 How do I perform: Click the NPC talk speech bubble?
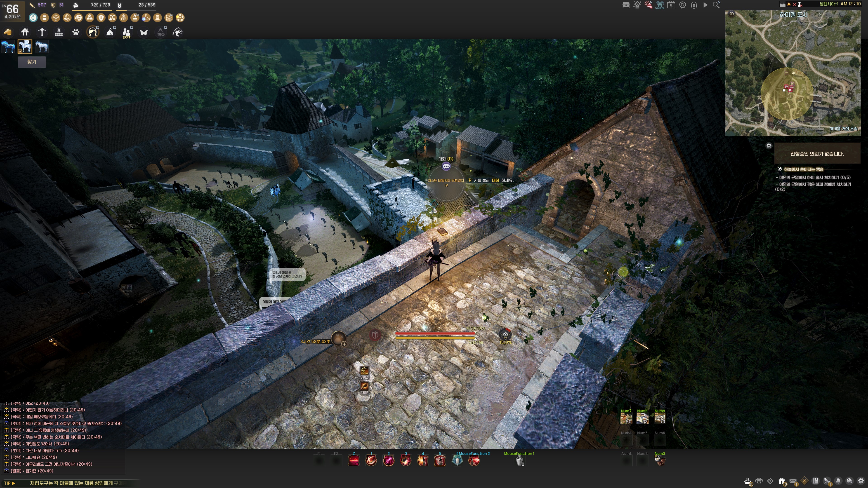(x=446, y=166)
